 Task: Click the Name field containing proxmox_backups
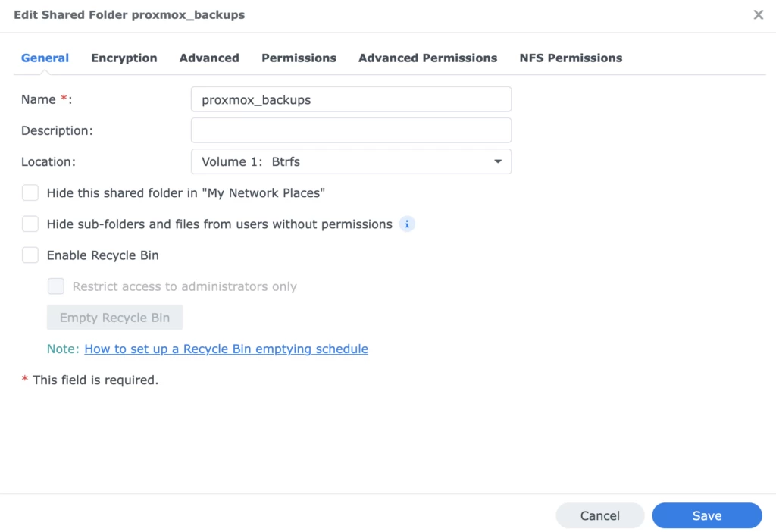point(351,99)
